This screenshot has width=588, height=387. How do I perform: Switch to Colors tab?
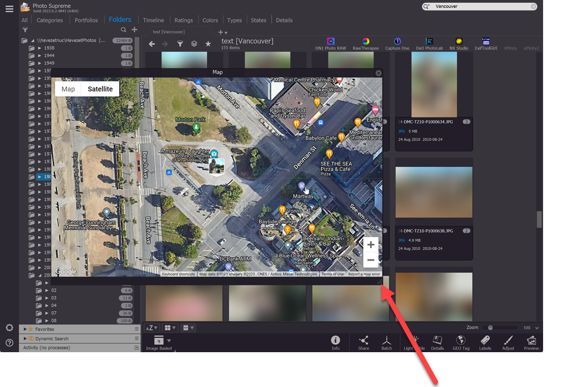(210, 20)
